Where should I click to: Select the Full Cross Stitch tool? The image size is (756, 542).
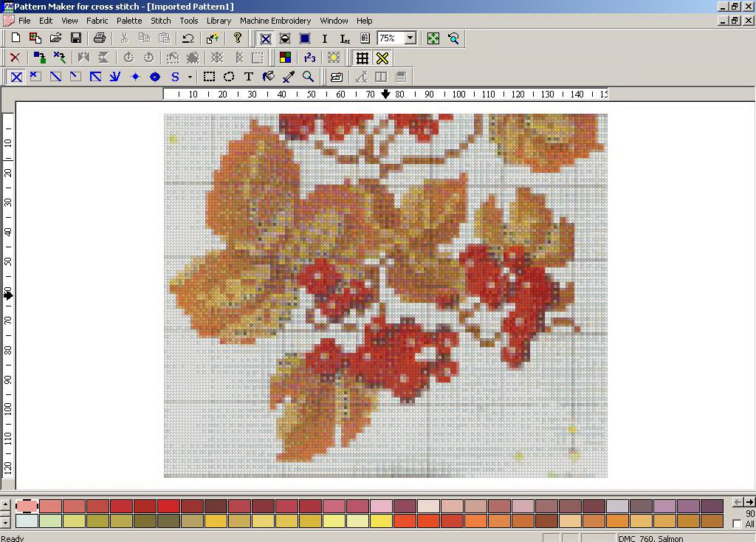coord(16,77)
